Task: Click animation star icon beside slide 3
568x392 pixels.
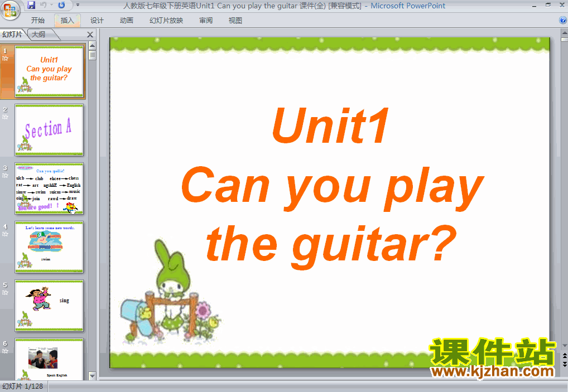Action: click(x=5, y=176)
